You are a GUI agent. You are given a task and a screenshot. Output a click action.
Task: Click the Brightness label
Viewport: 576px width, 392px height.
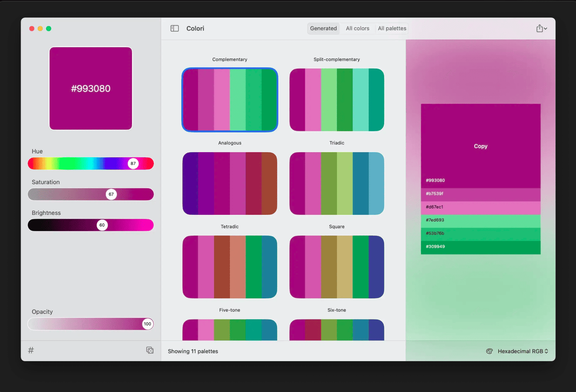[46, 213]
